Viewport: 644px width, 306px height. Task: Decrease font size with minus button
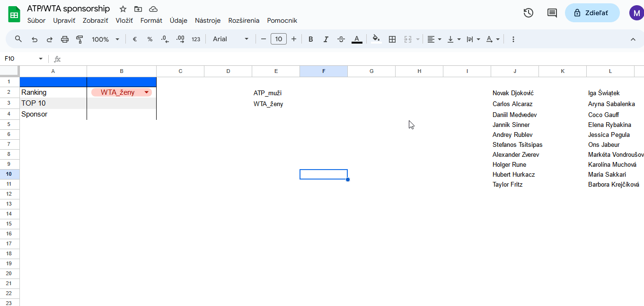(x=264, y=39)
